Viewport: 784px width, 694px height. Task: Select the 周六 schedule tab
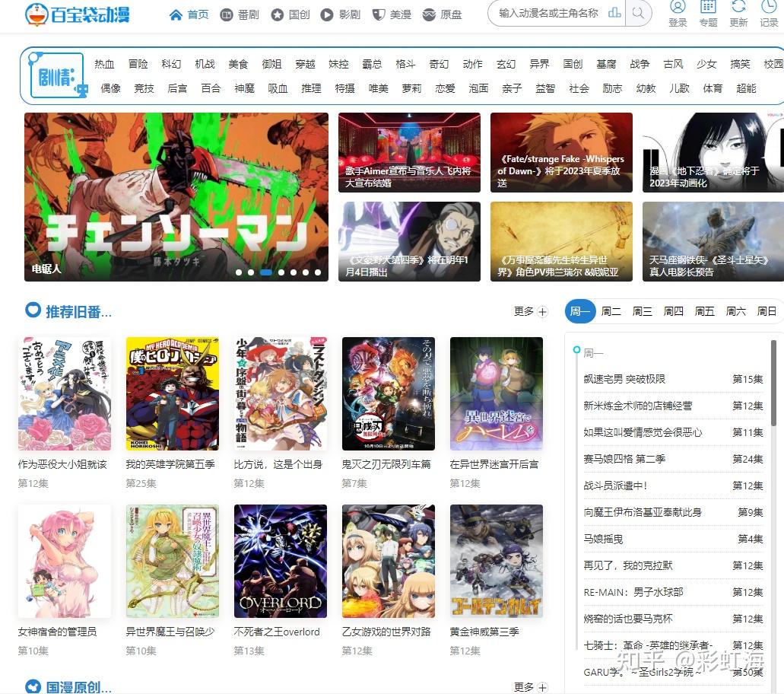[735, 311]
